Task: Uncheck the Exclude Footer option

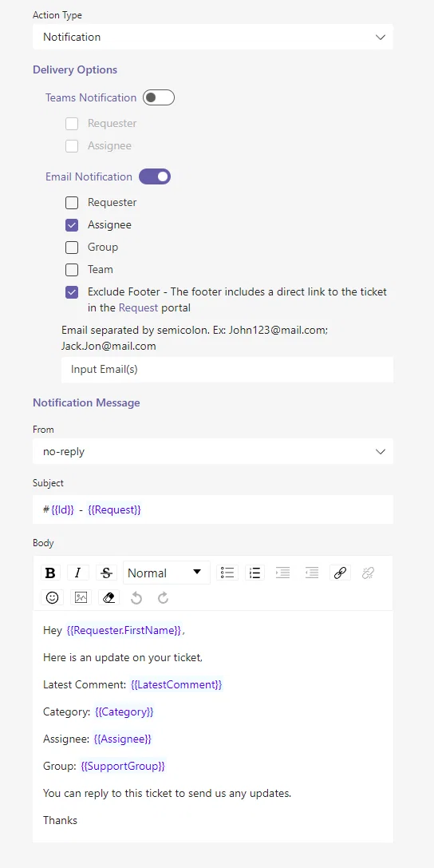Action: [x=72, y=291]
